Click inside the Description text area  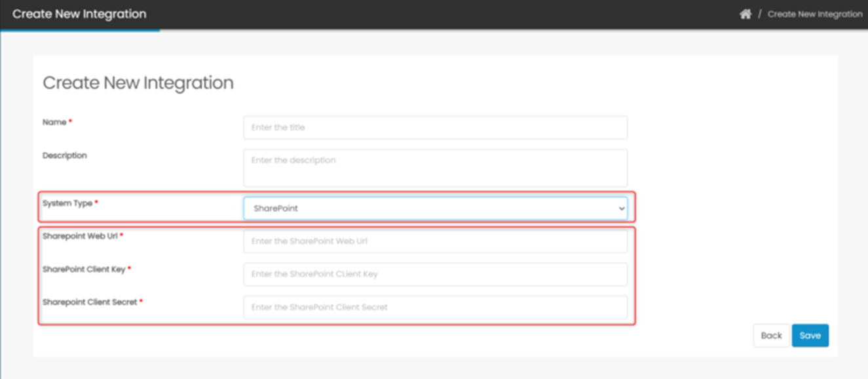tap(435, 167)
